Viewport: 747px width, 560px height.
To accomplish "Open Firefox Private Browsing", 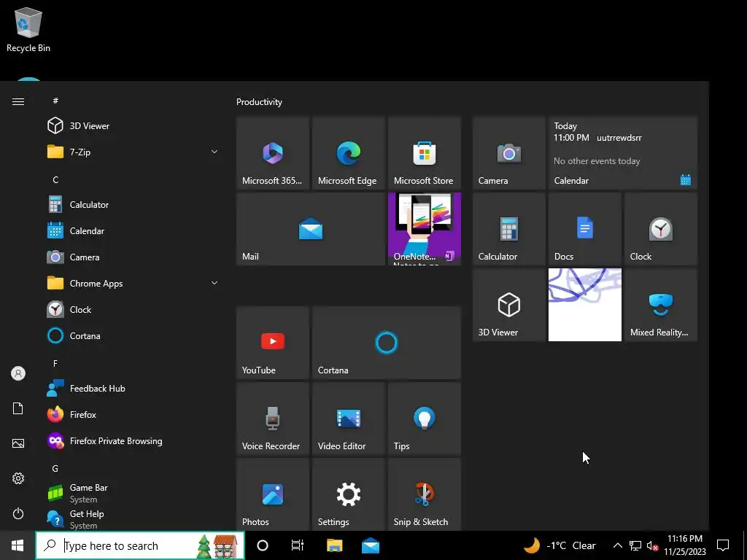I will click(x=133, y=441).
